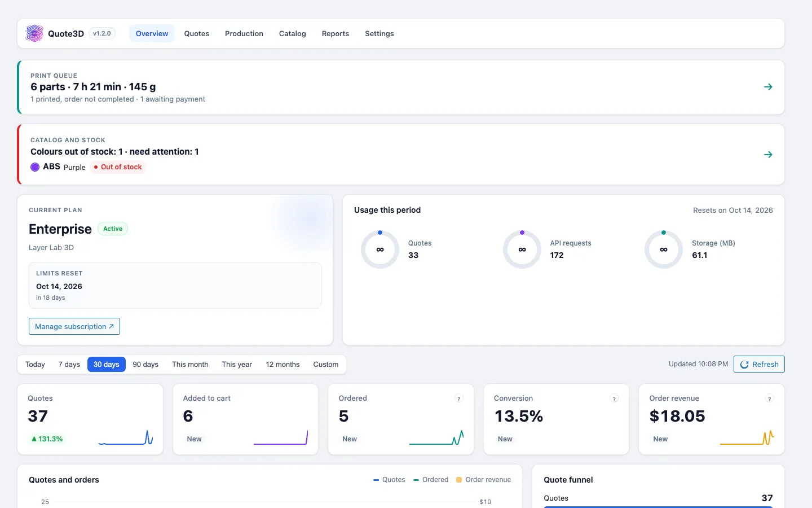
Task: Click the API requests infinity usage ring
Action: (x=522, y=249)
